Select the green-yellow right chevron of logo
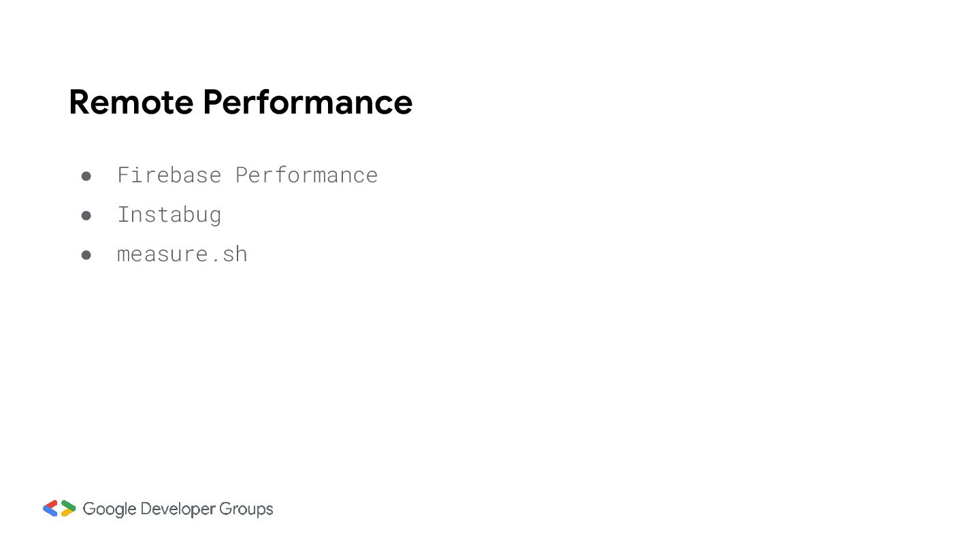This screenshot has height=551, width=980. coord(68,508)
